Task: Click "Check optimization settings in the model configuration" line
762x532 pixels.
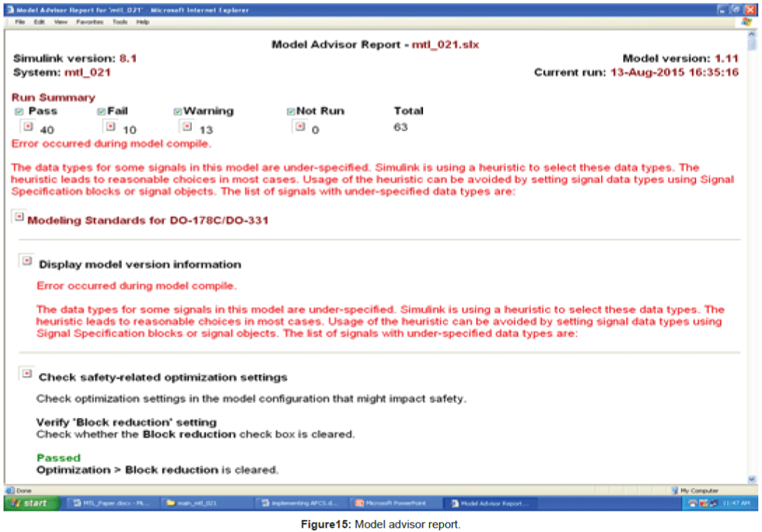Action: pos(251,399)
